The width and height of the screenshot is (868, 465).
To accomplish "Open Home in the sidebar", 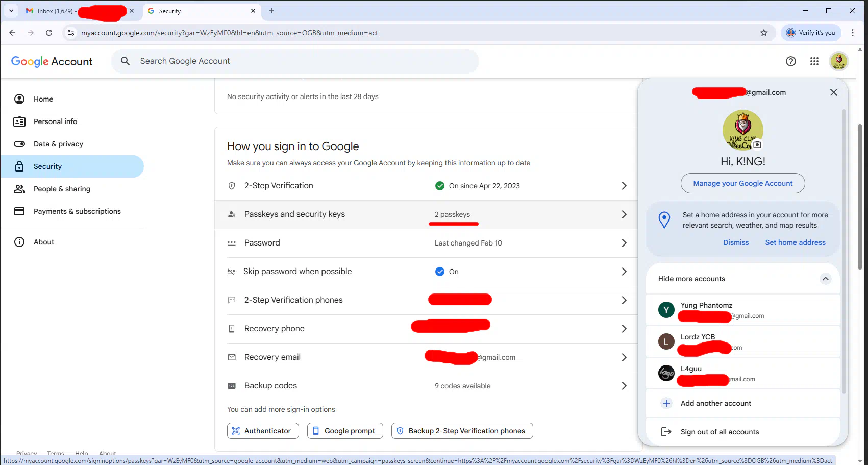I will 72,99.
